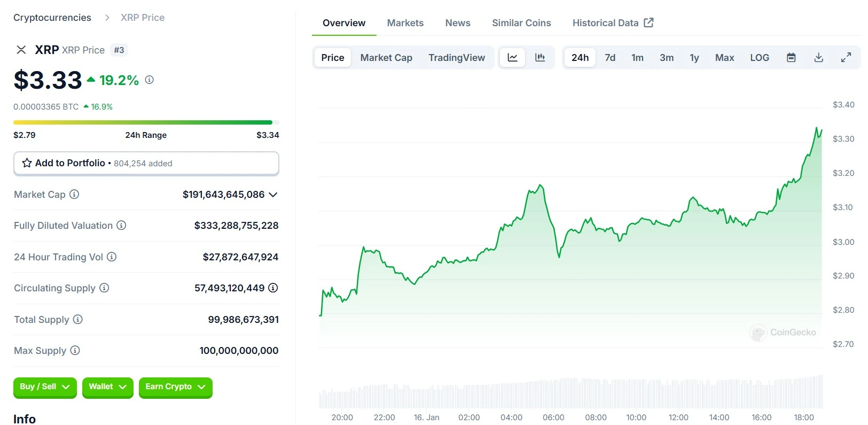Click the XRP logo icon
Image resolution: width=868 pixels, height=425 pixels.
21,50
